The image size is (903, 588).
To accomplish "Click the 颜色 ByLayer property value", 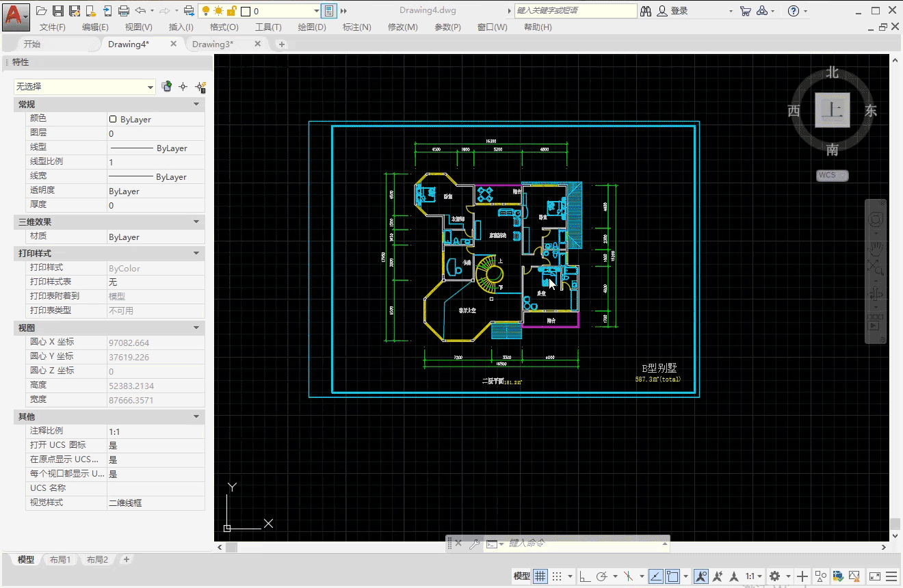I will click(156, 119).
